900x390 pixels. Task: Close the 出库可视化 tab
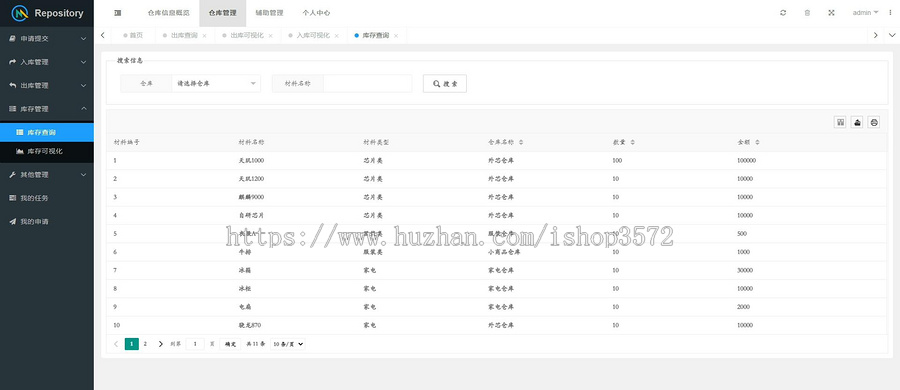(x=270, y=36)
